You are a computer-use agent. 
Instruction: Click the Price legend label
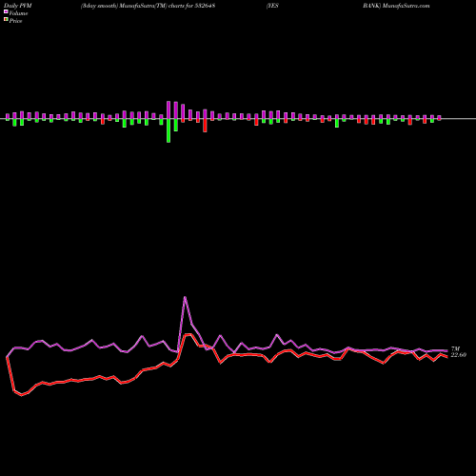[x=15, y=21]
